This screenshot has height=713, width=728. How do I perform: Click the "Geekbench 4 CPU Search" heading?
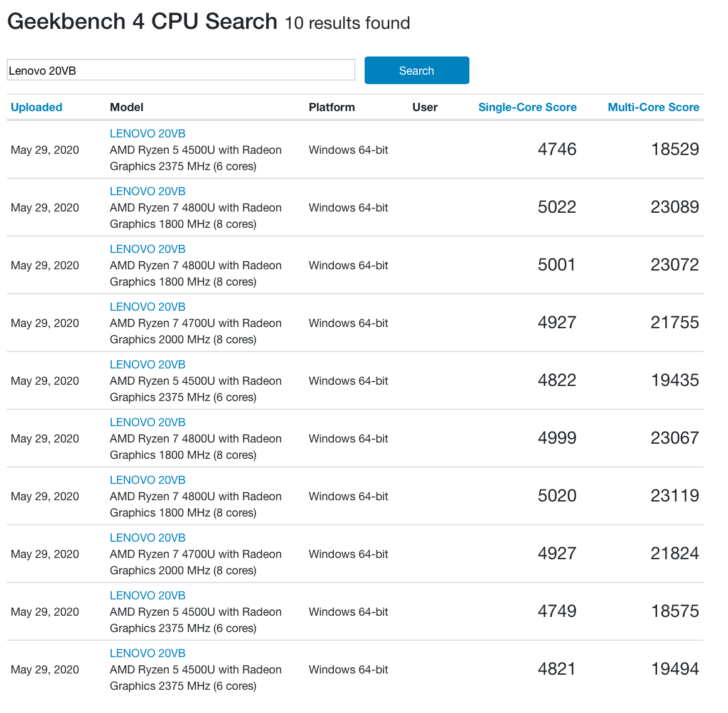pos(142,21)
